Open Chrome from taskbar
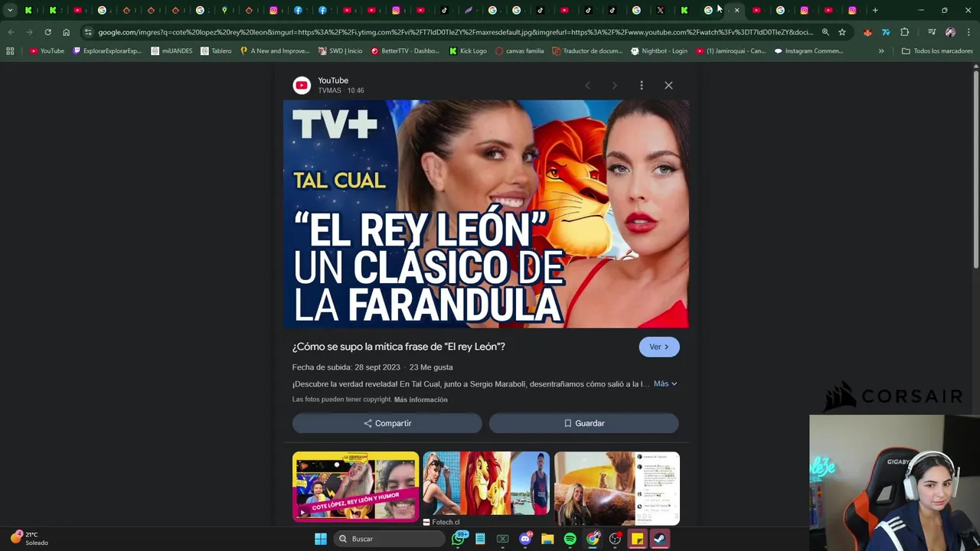Viewport: 980px width, 551px height. pos(593,539)
